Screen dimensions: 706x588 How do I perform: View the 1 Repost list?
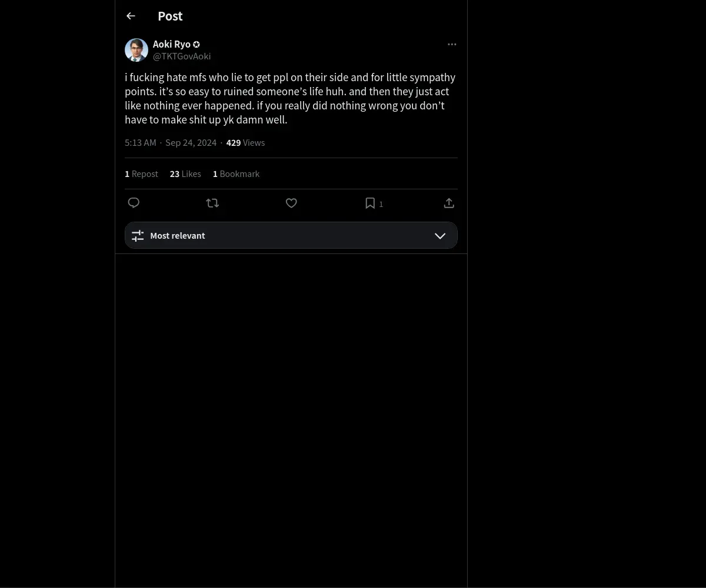pyautogui.click(x=141, y=174)
